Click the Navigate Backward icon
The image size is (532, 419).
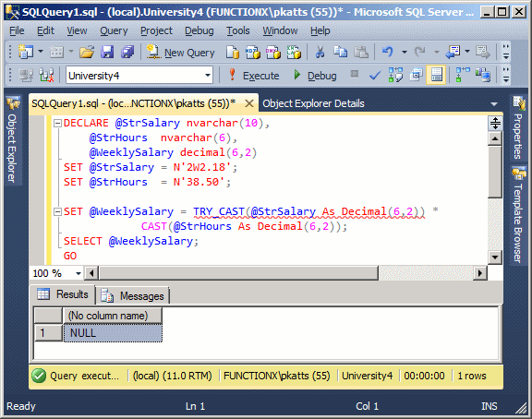click(x=453, y=53)
